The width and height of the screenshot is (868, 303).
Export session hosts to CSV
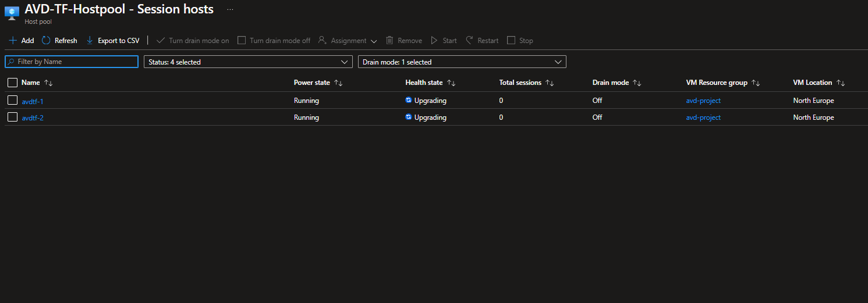coord(113,41)
